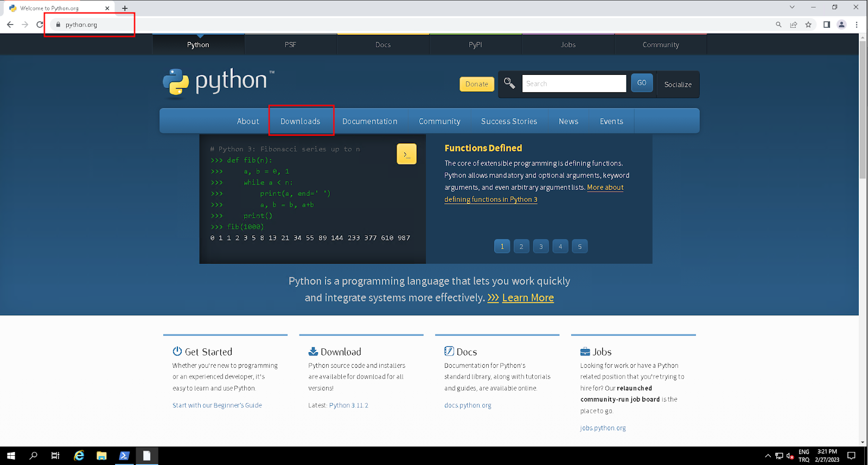
Task: Open the Python 3.11.2 latest link
Action: [x=349, y=405]
